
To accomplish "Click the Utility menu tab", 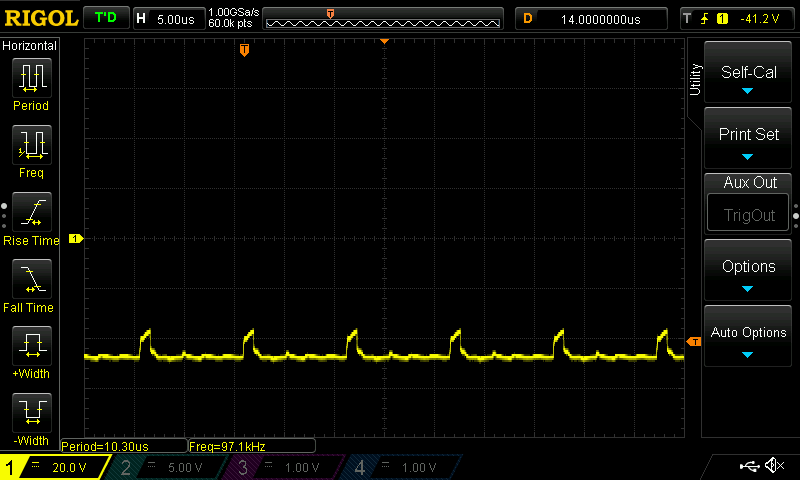I will pyautogui.click(x=695, y=79).
